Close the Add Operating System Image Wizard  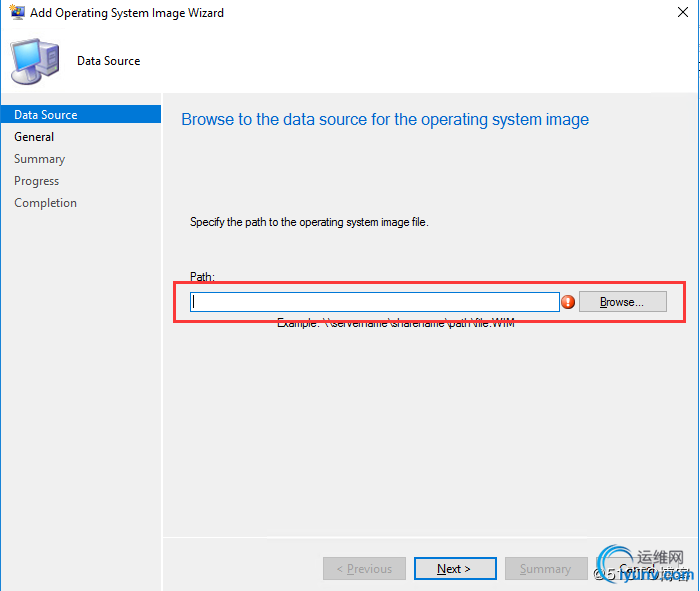point(683,12)
